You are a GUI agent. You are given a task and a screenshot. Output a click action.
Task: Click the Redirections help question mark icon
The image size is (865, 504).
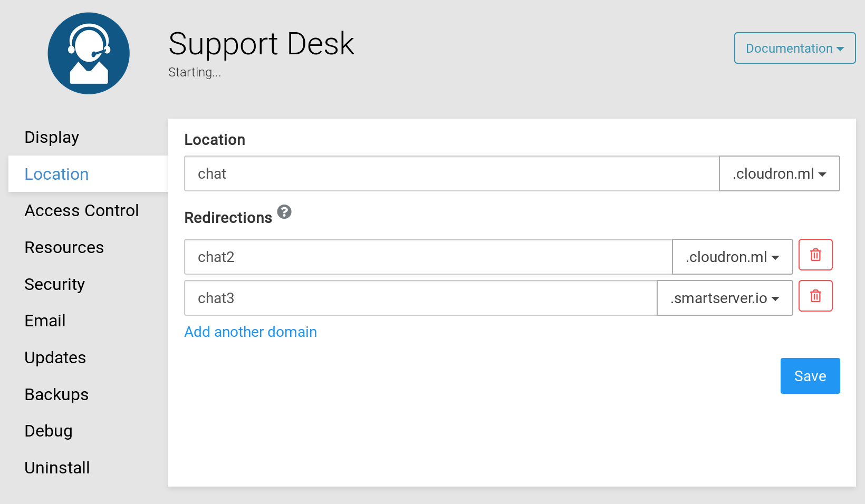[284, 211]
